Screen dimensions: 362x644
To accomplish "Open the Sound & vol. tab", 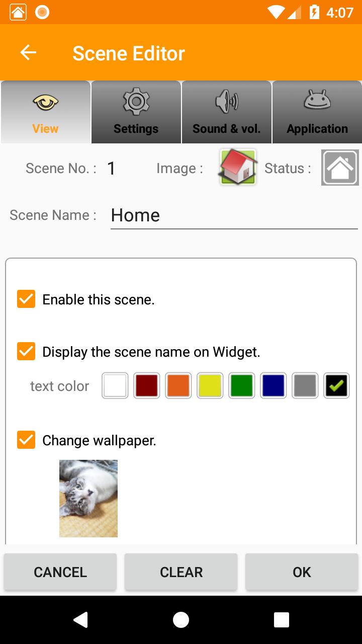I will 226,112.
